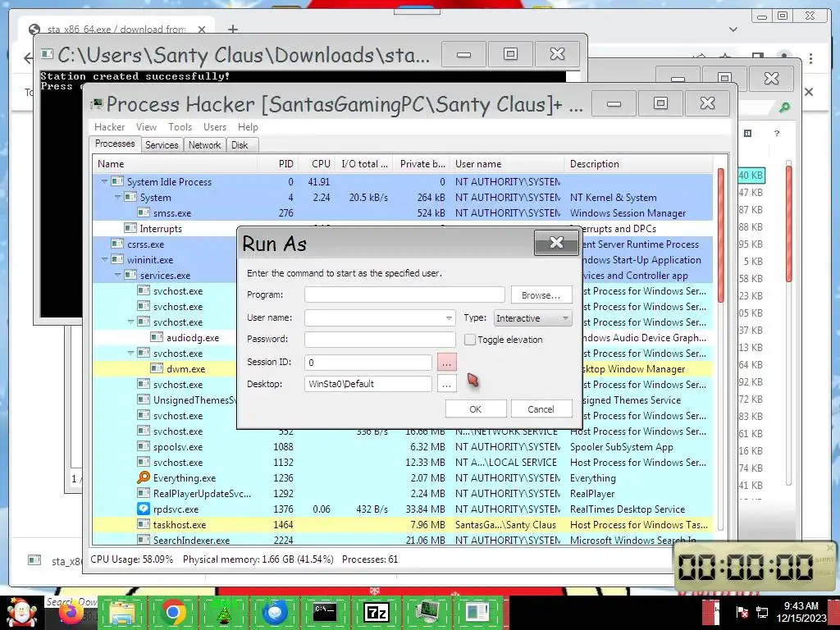Click the Chrome tab favicon globe
840x630 pixels.
(x=34, y=30)
